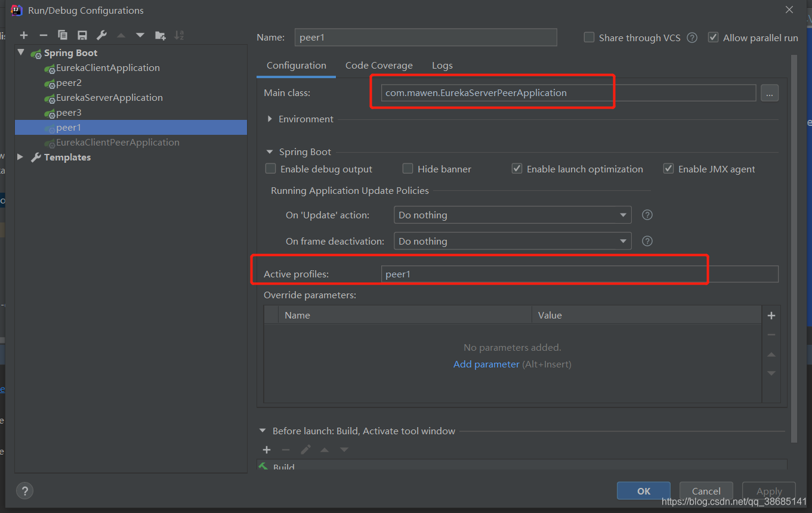Select EurekaClientApplication configuration
This screenshot has height=513, width=812.
(x=108, y=68)
